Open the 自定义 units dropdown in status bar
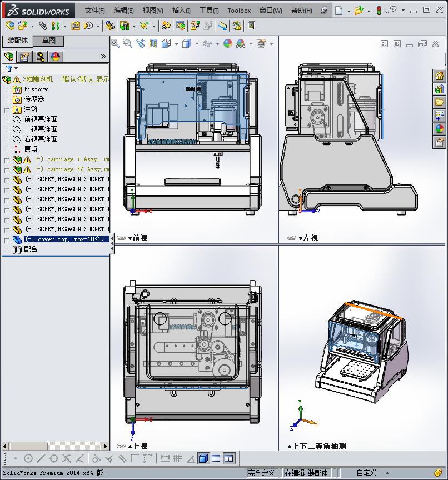Screen dimensions: 448x480 [387, 473]
